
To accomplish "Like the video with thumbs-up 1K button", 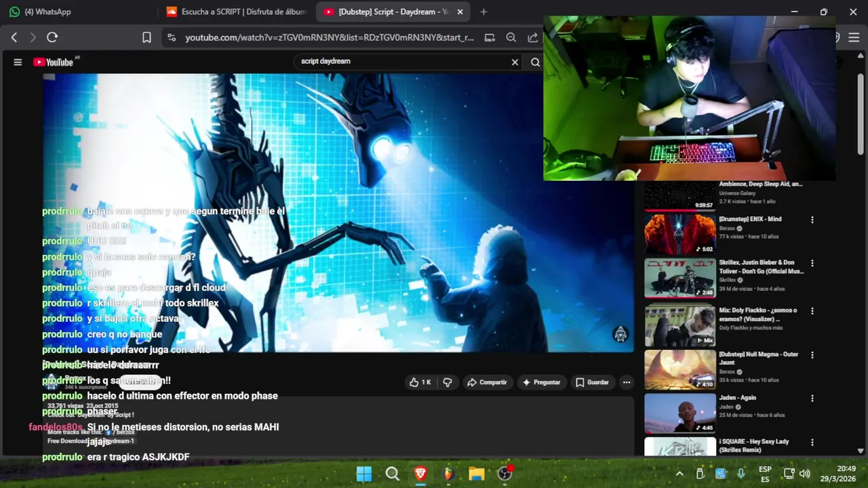I will (420, 382).
